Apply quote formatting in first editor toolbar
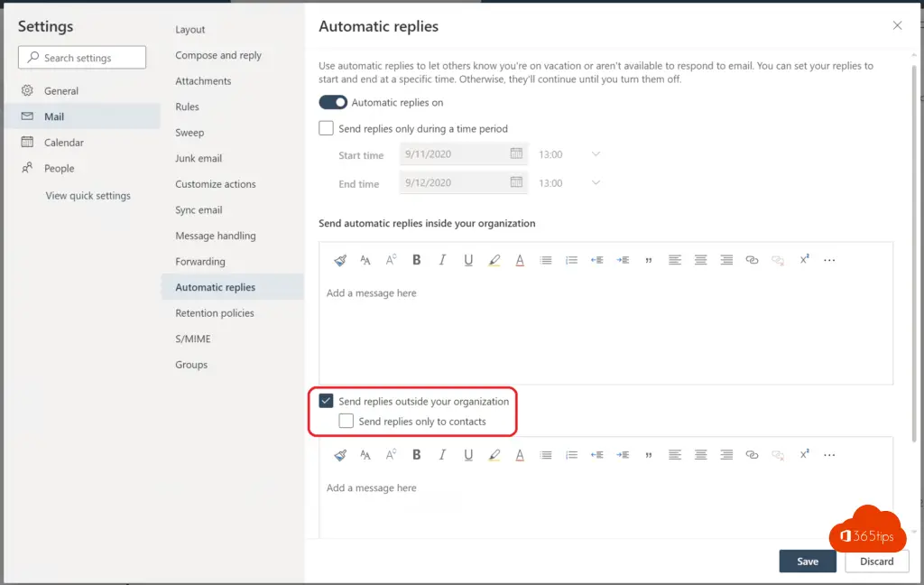The width and height of the screenshot is (924, 585). (x=648, y=260)
